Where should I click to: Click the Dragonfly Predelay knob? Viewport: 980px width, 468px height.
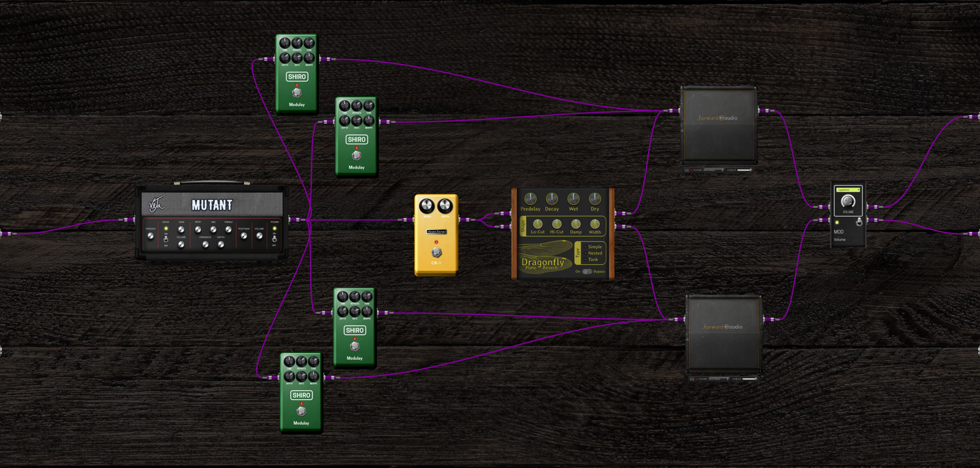531,198
